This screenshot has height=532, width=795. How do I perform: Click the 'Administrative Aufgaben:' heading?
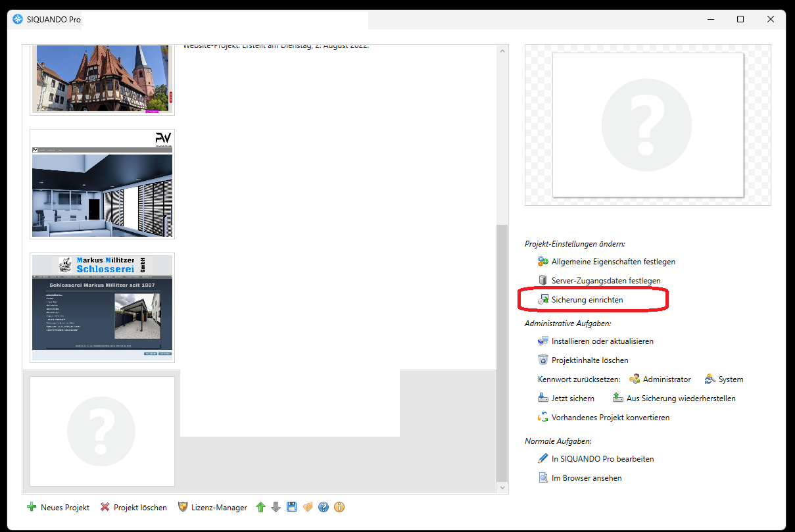coord(568,324)
